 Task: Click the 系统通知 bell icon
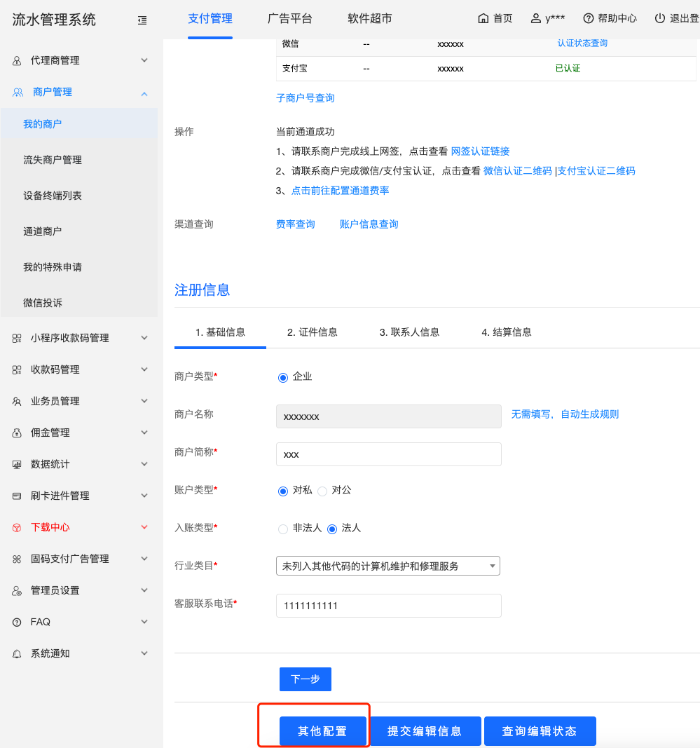click(x=17, y=653)
